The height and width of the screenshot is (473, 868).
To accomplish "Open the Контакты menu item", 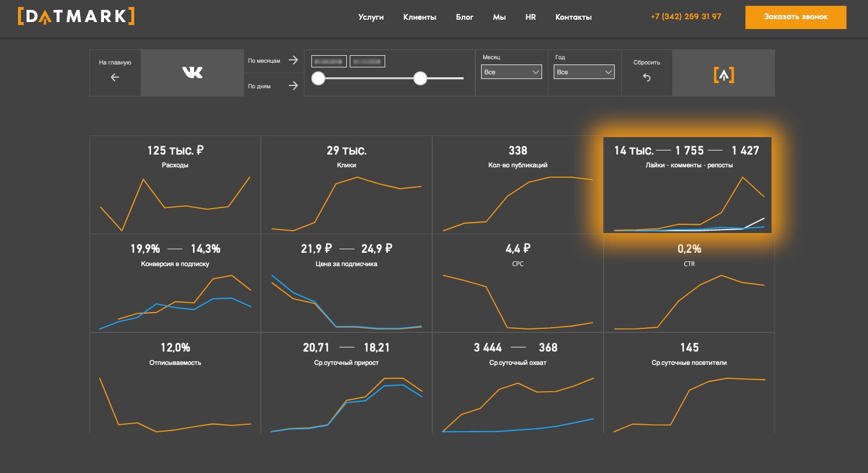I will coord(573,17).
